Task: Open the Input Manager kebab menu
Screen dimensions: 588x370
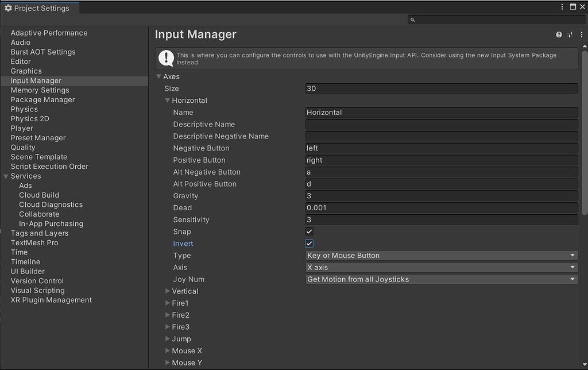Action: coord(581,34)
